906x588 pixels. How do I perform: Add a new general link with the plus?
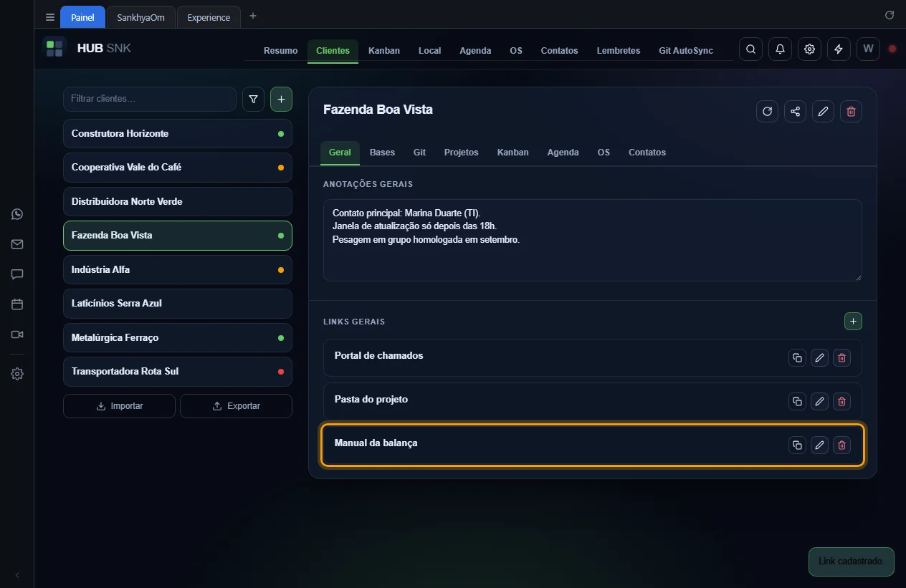(x=853, y=322)
